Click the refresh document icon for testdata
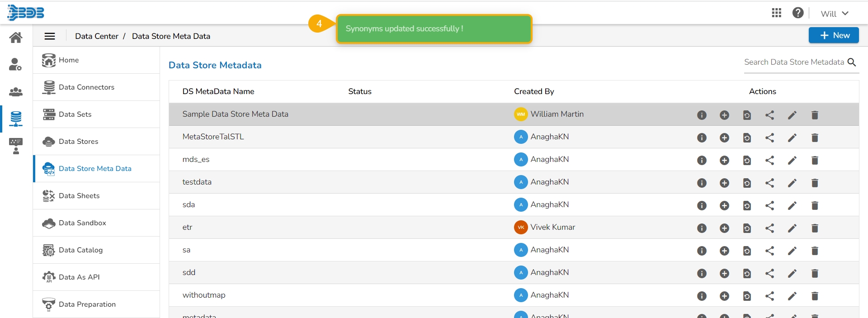 747,183
